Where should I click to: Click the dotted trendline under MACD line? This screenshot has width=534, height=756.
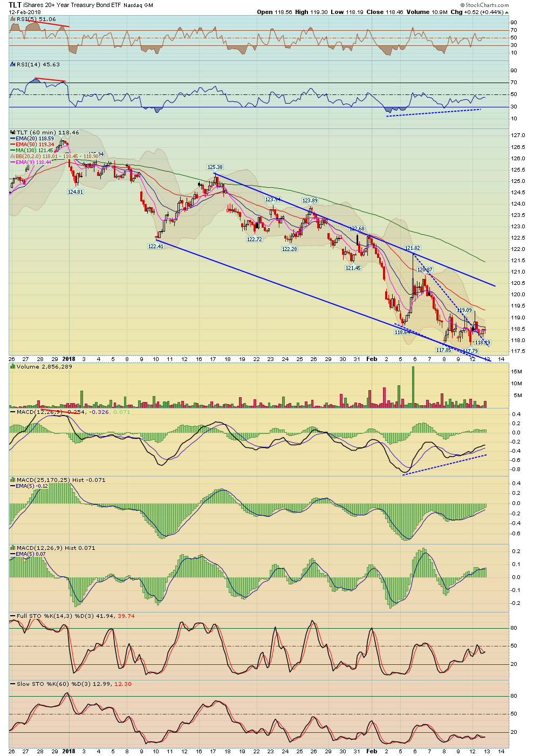tap(445, 465)
